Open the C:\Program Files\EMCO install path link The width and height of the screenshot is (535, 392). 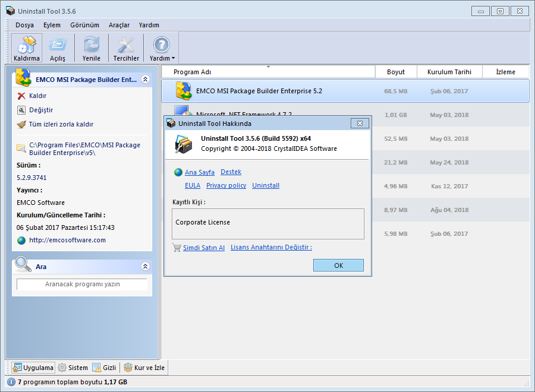point(84,149)
